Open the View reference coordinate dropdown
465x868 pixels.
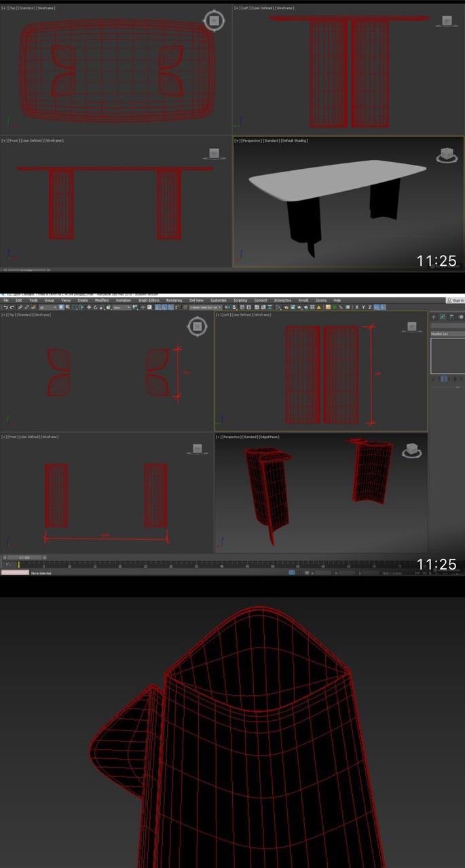click(122, 307)
